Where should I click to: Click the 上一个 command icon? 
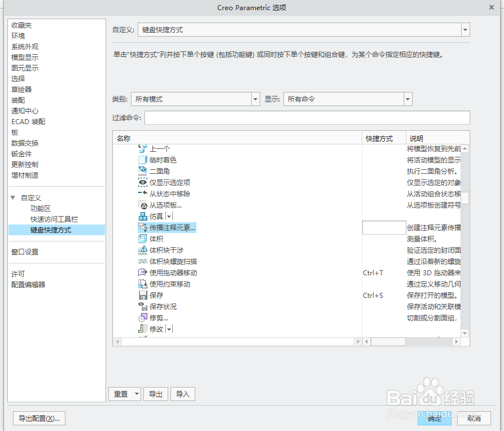pos(143,148)
